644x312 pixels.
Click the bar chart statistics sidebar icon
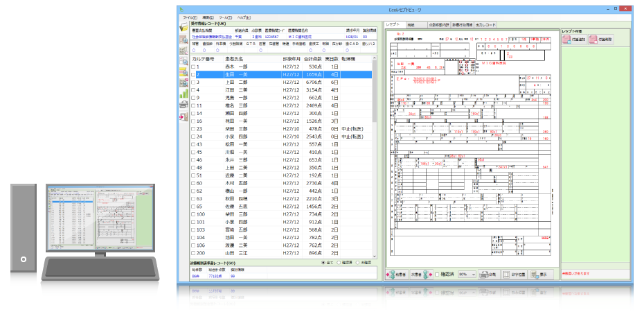coord(184,94)
